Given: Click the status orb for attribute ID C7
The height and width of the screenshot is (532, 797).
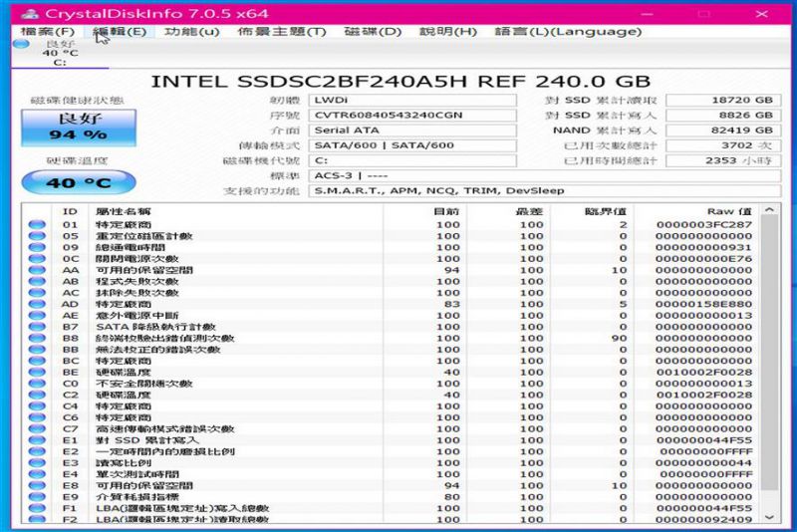Looking at the screenshot, I should tap(37, 428).
